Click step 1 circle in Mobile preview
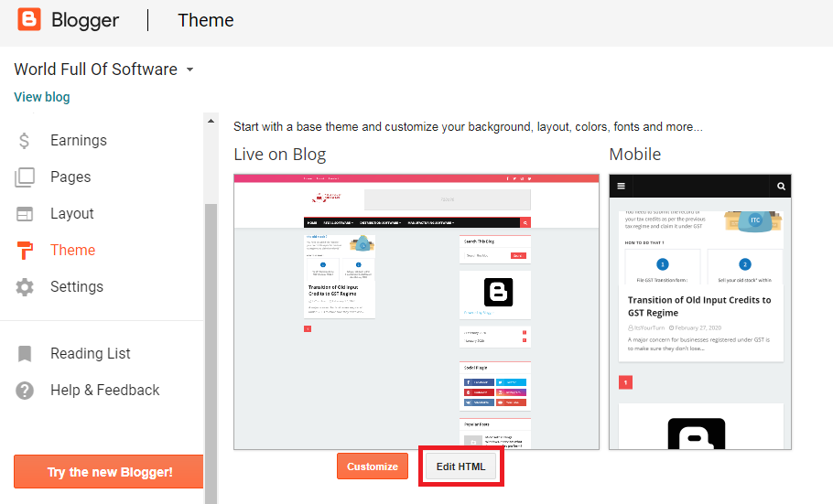 [663, 264]
